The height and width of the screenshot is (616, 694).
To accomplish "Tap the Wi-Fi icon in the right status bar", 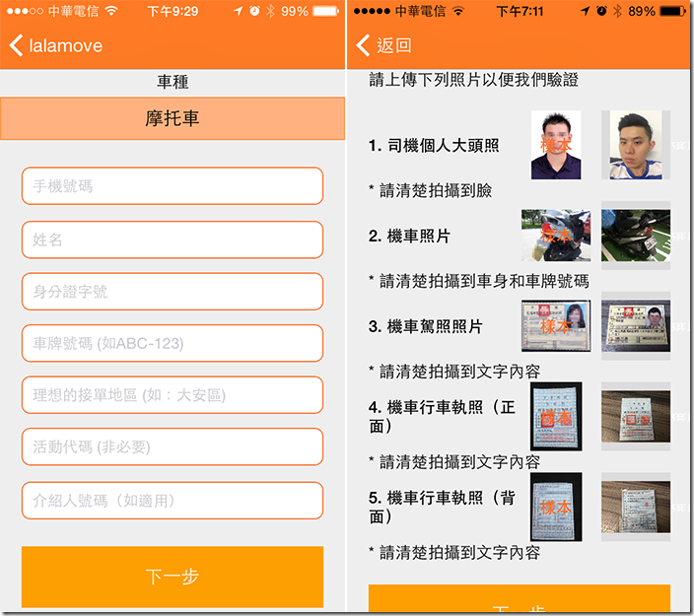I will 458,11.
